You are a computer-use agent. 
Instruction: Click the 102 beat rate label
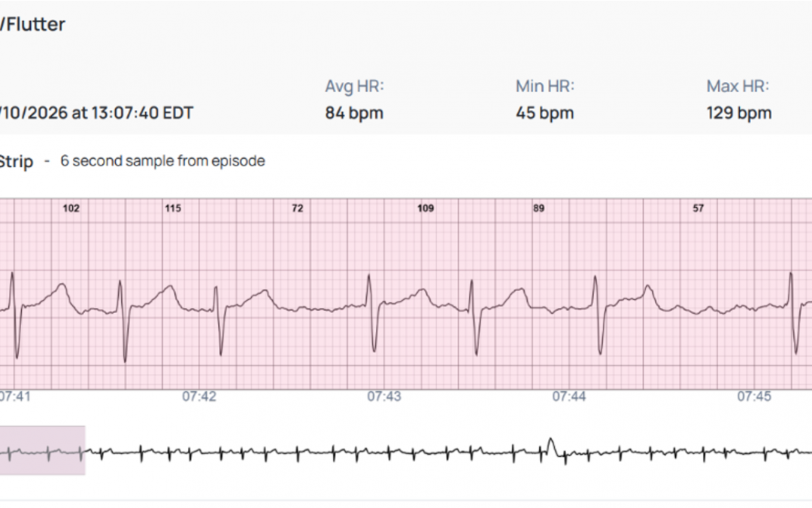tap(71, 208)
